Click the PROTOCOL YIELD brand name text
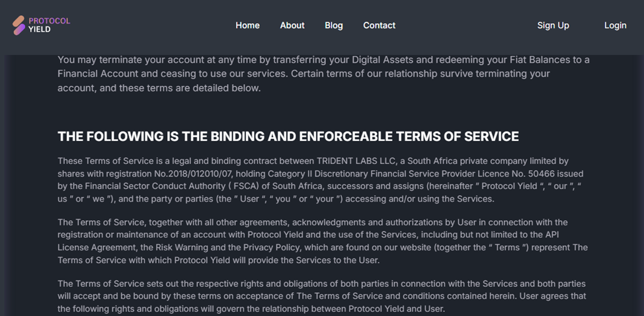The height and width of the screenshot is (316, 644). coord(49,25)
